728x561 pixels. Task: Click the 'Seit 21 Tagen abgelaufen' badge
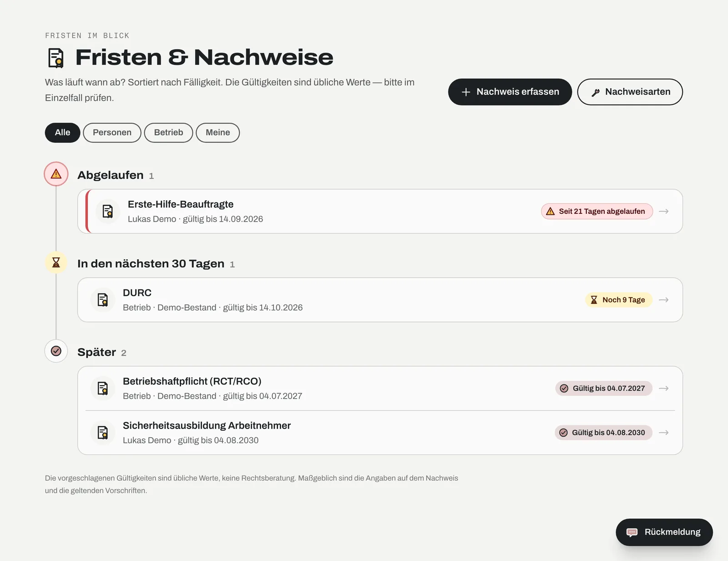(597, 212)
